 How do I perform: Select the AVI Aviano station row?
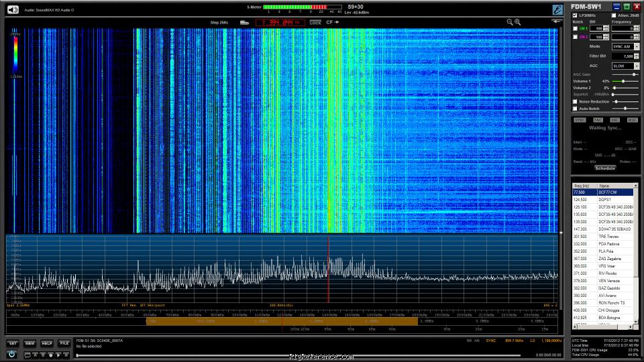[x=603, y=296]
